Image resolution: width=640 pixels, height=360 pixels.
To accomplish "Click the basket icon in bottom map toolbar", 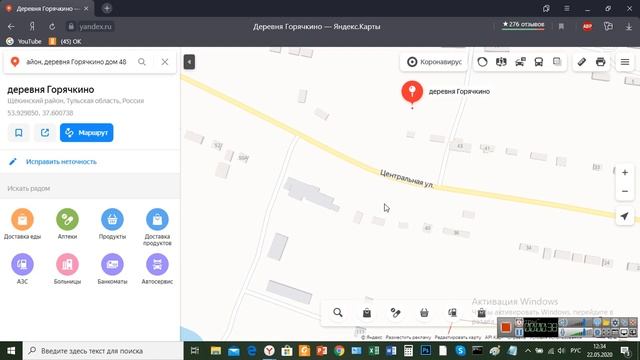I will [424, 313].
